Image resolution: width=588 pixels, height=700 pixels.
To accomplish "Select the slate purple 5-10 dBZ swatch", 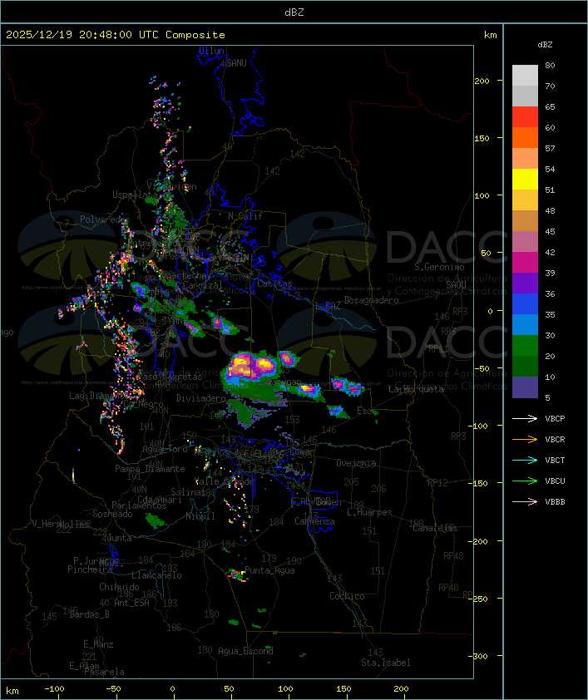I will (525, 387).
